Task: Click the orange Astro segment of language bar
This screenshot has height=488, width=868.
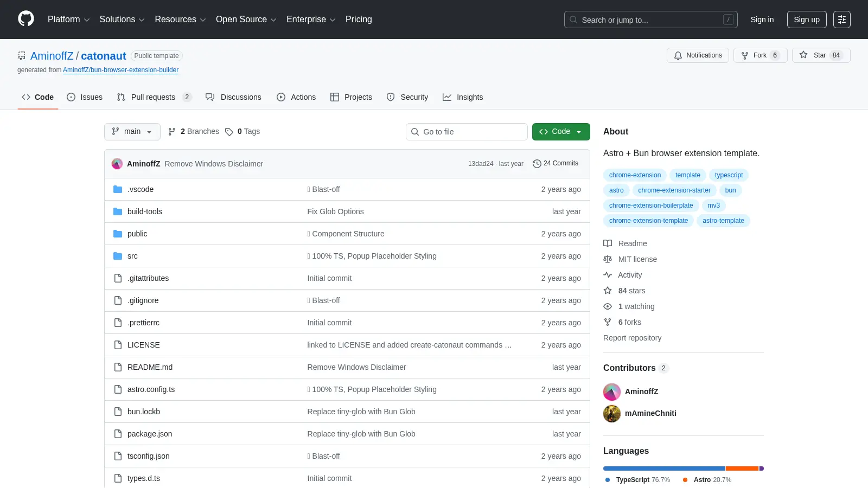Action: [x=742, y=468]
